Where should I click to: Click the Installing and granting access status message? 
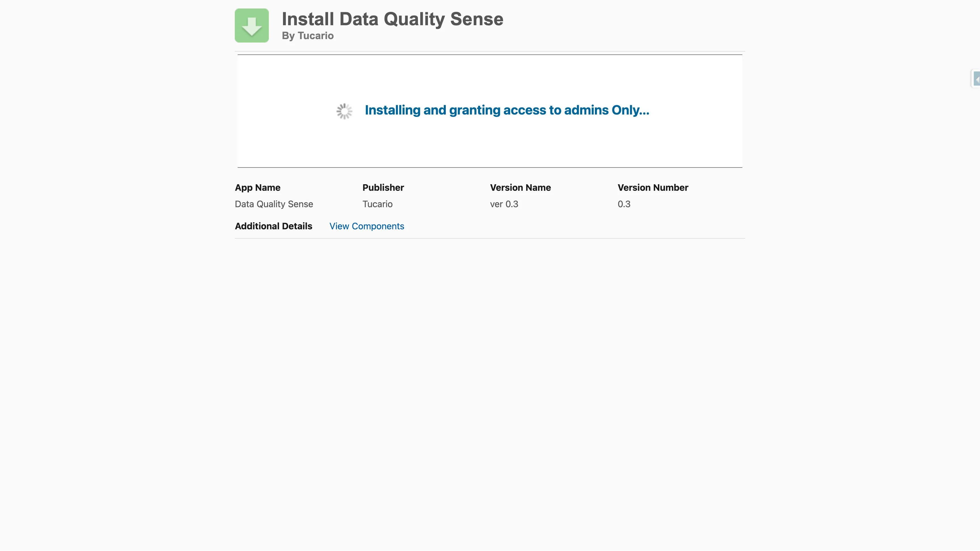(x=507, y=110)
